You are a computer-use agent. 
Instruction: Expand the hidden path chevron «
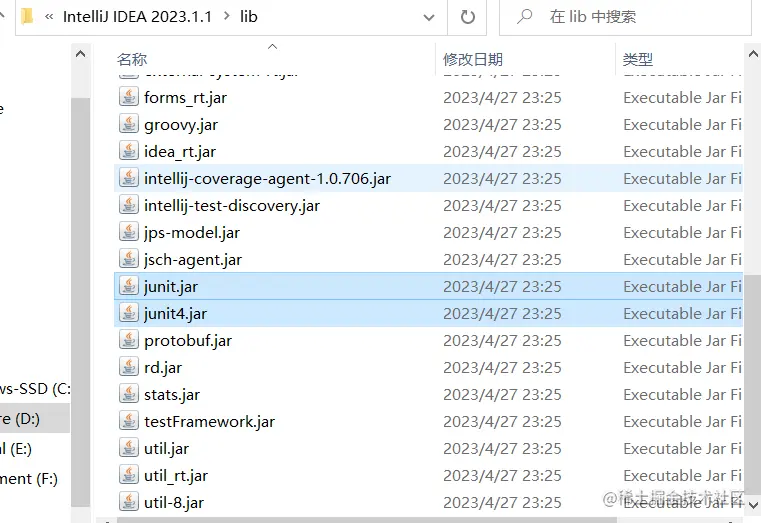tap(49, 16)
